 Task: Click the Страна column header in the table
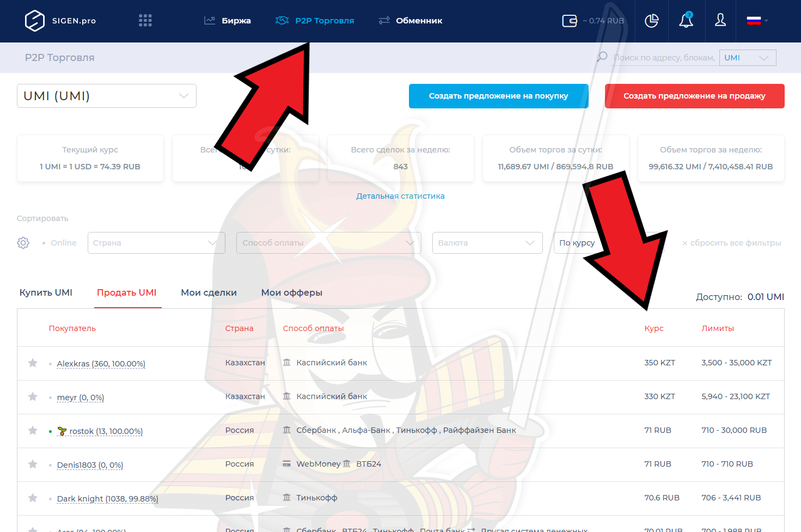[239, 328]
